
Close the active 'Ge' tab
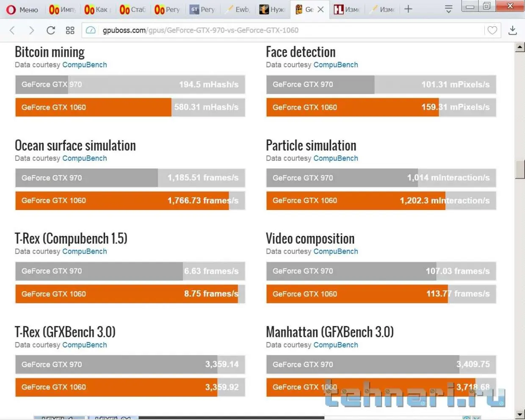(x=321, y=9)
